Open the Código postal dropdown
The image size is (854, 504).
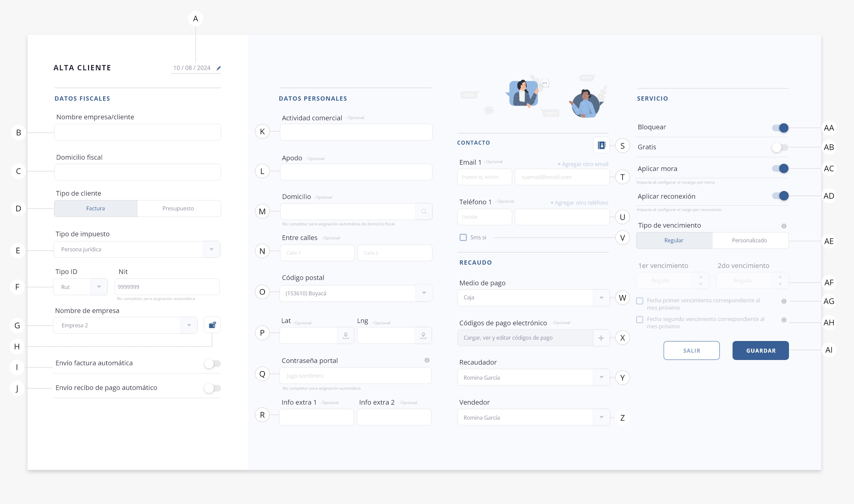pyautogui.click(x=424, y=293)
